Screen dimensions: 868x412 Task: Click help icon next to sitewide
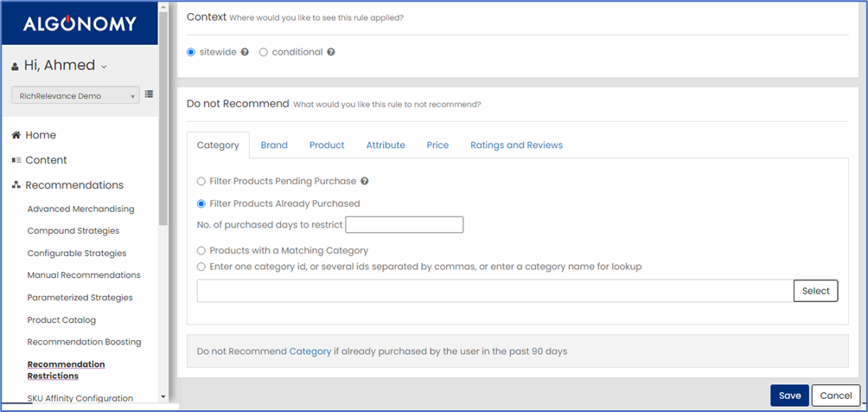click(x=245, y=52)
